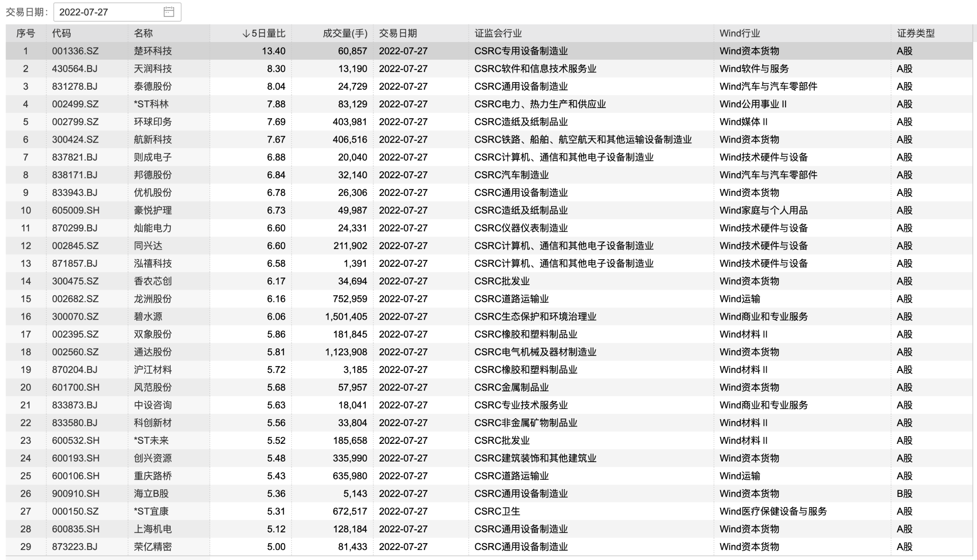This screenshot has height=560, width=977.
Task: Select stock code 430564.BJ
Action: click(75, 69)
